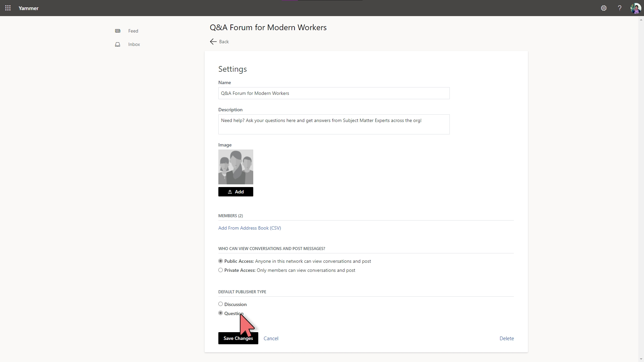Select Public Access radio button
Viewport: 644px width, 362px height.
(220, 261)
